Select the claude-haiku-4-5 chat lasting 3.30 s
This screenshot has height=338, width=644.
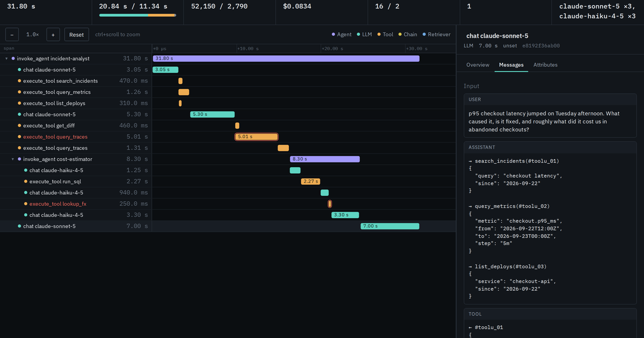tap(76, 215)
